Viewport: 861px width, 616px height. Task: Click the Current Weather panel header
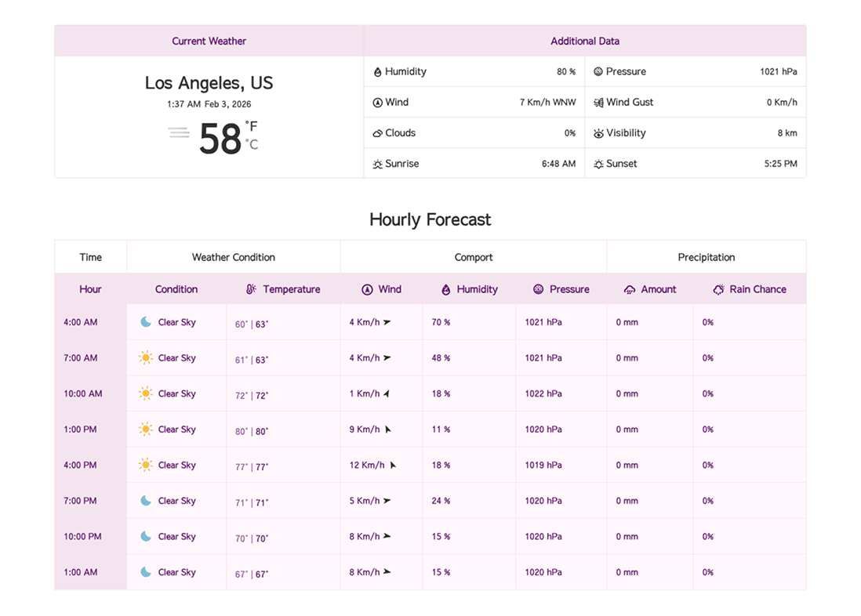point(209,41)
